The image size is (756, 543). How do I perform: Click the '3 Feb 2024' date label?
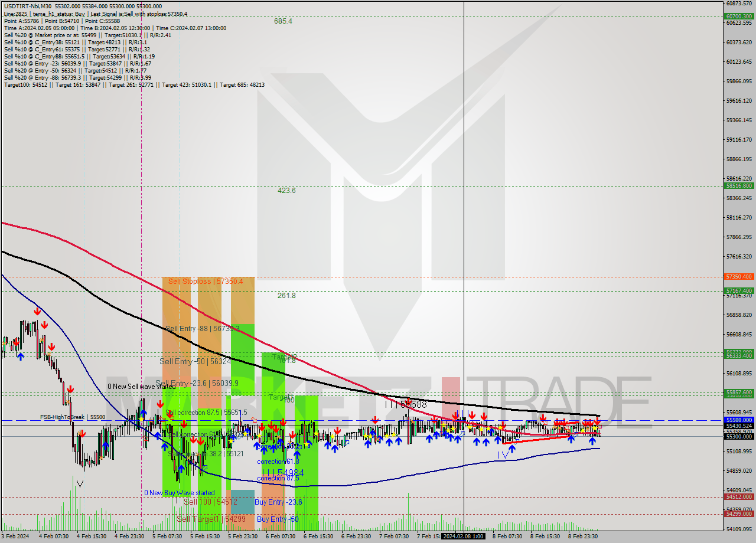click(15, 537)
